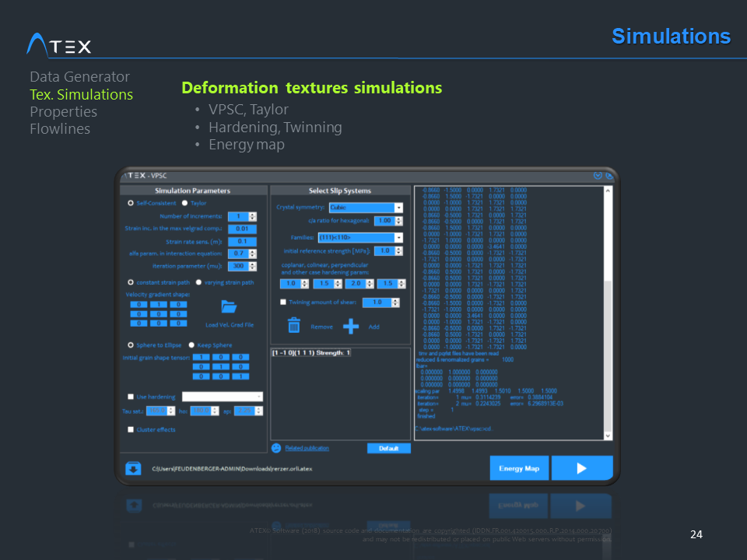Click the rightmost icon in VPSC title bar
This screenshot has height=560, width=747.
point(608,176)
